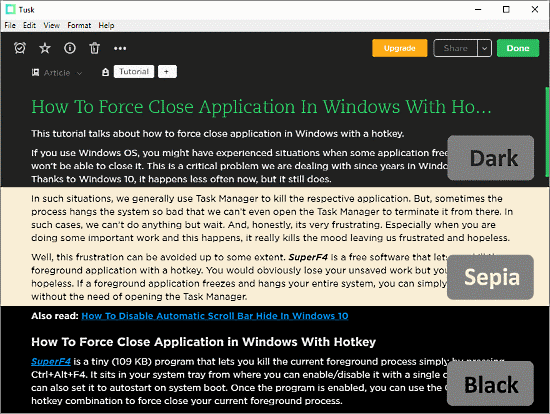Screen dimensions: 550x414
Task: Follow the SuperF4 hyperlink
Action: pos(51,361)
